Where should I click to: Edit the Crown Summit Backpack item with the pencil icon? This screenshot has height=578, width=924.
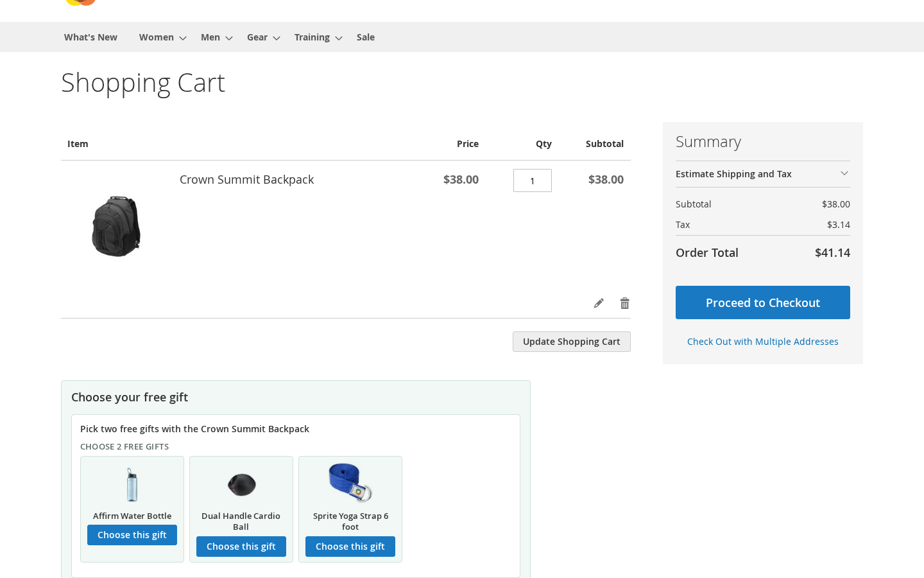click(x=599, y=303)
